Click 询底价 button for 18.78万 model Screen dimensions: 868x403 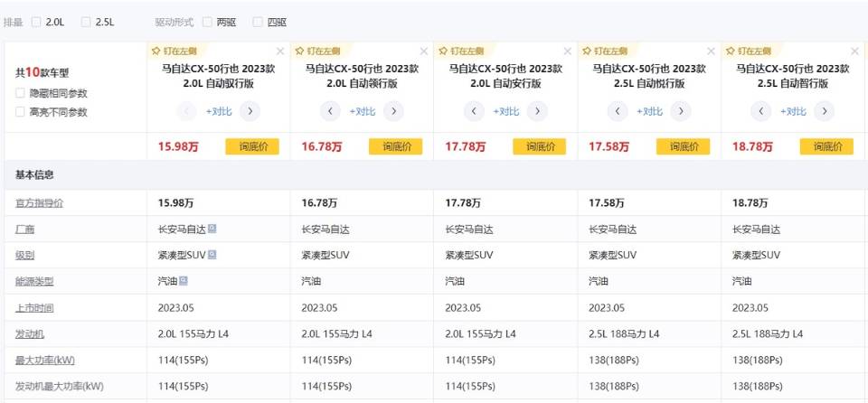pos(826,146)
